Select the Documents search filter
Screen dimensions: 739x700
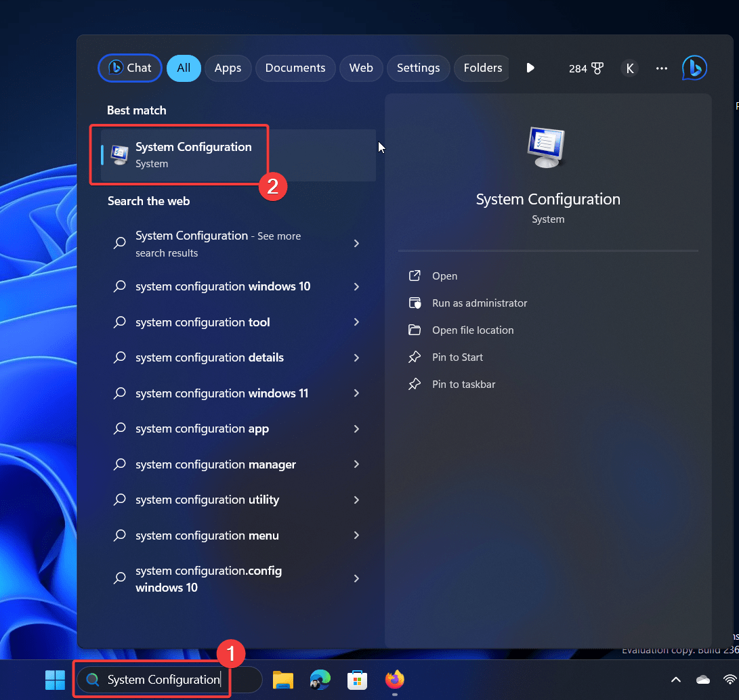pos(295,68)
